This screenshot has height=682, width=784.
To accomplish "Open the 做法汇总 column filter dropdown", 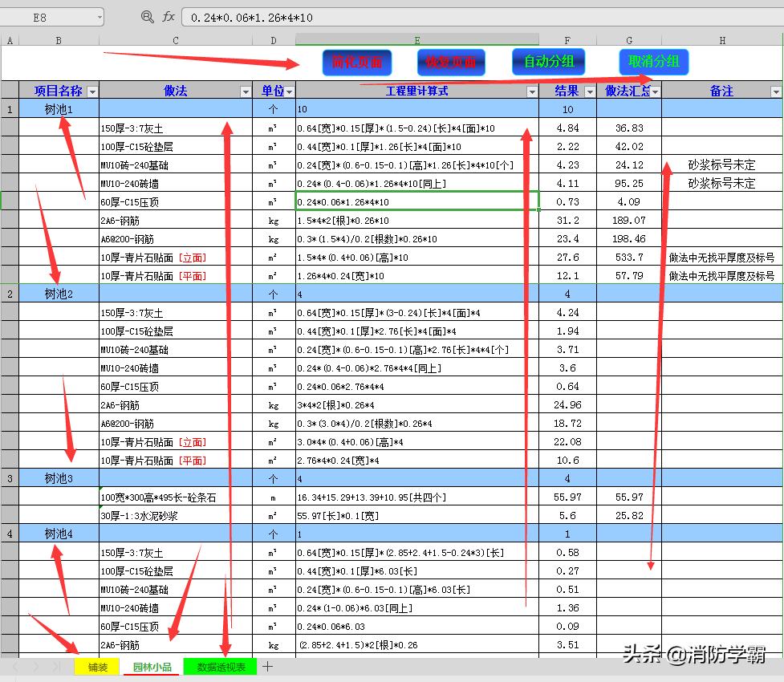I will 654,91.
